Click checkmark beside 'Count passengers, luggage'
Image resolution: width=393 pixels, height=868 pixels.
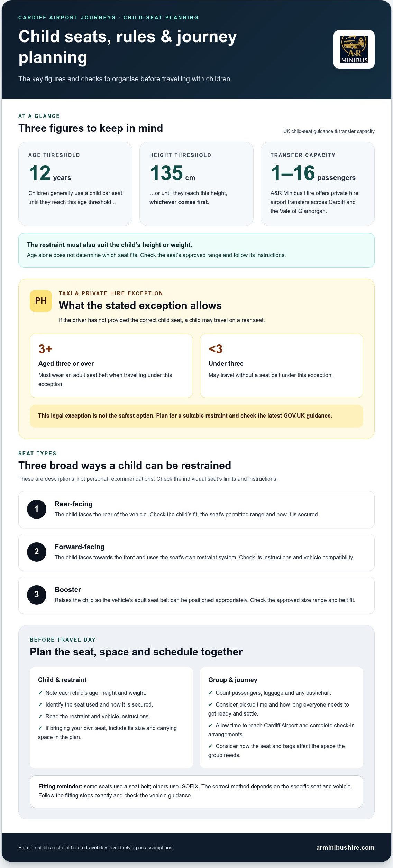click(210, 693)
